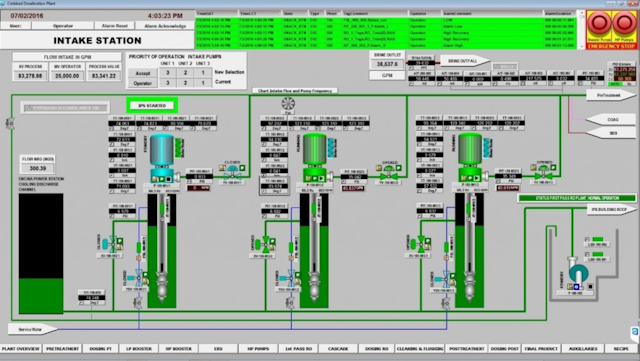Click the Alarm Acknowledge button
Image resolution: width=640 pixels, height=361 pixels.
pyautogui.click(x=165, y=26)
